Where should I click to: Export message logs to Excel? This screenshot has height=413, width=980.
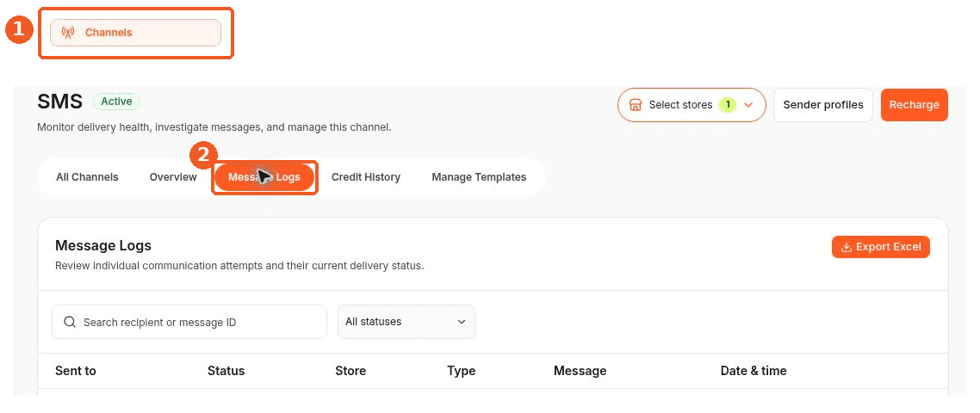pos(881,247)
